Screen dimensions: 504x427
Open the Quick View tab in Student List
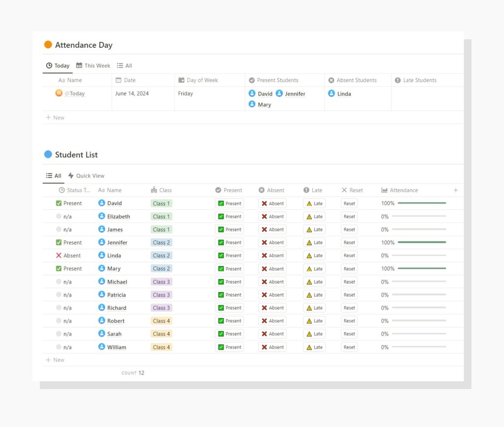87,176
